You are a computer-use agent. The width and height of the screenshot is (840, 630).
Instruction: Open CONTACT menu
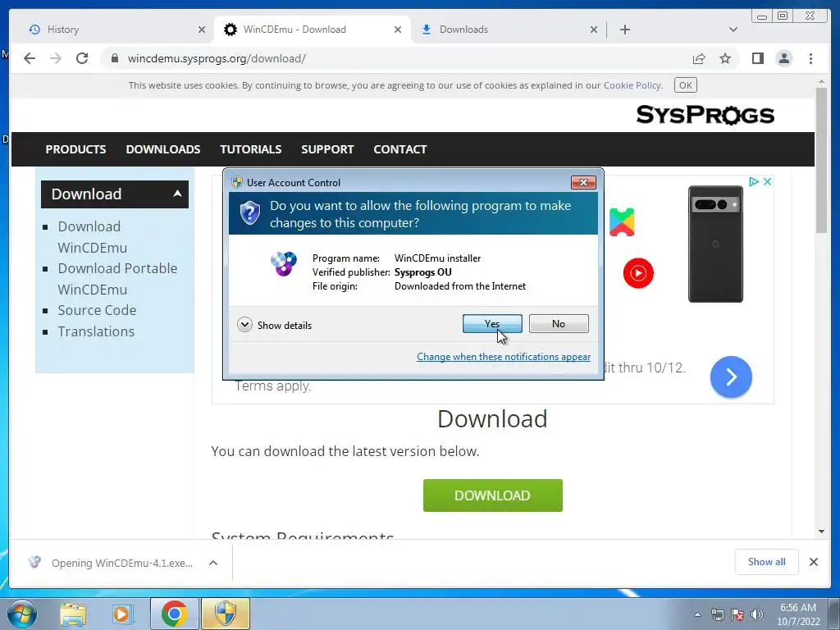pyautogui.click(x=400, y=149)
